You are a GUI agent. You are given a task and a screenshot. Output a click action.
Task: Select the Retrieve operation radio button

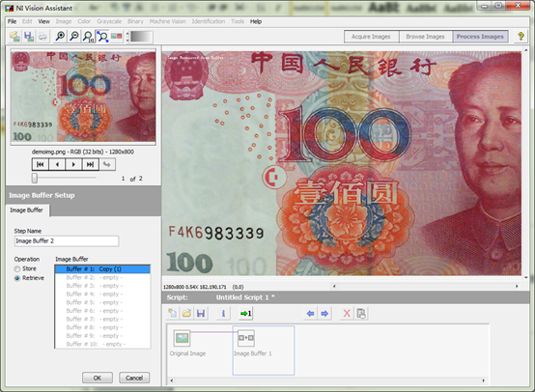pos(17,278)
